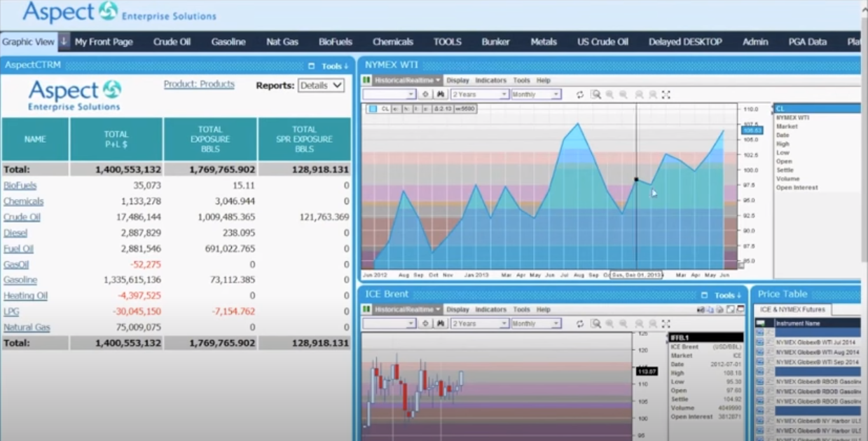Select the zoom-box magnifier in NYMEX WTI toolbar
This screenshot has width=868, height=441.
[x=595, y=95]
